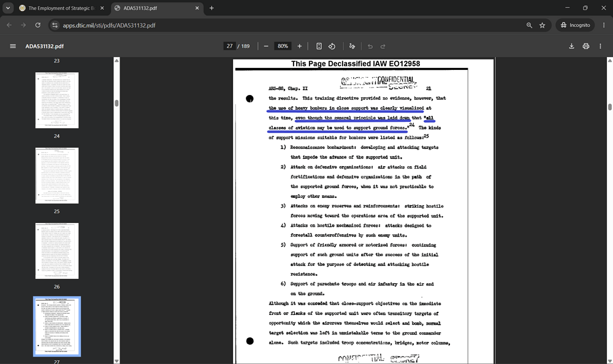Screen dimensions: 613x364
Task: Open the Chrome three-dot menu
Action: tap(604, 25)
